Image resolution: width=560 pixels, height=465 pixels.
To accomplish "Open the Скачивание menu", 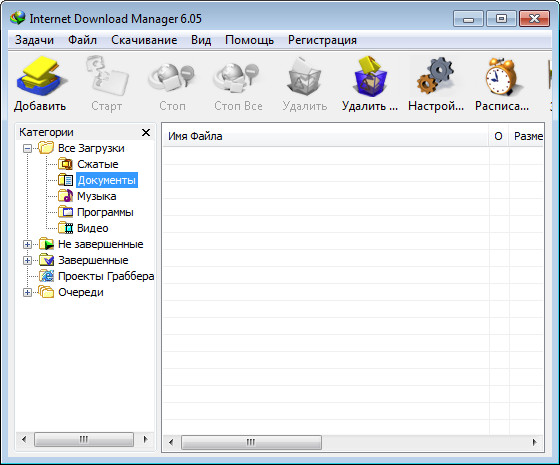I will (144, 40).
